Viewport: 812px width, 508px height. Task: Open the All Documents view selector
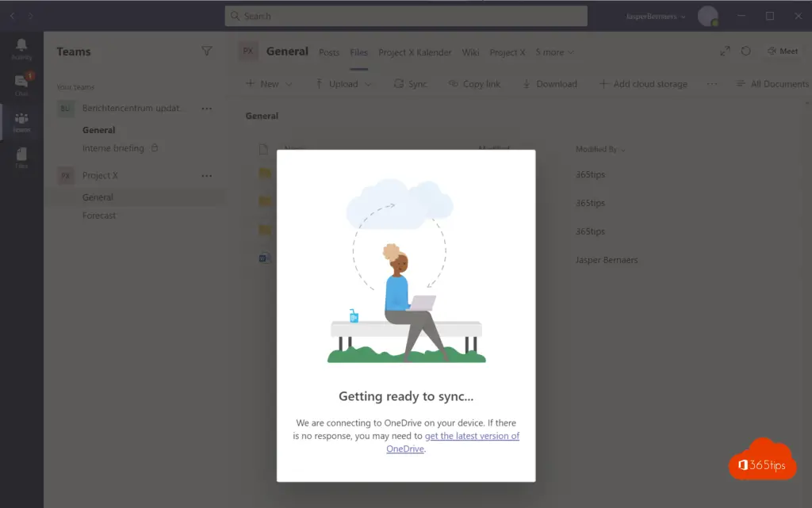pyautogui.click(x=772, y=84)
